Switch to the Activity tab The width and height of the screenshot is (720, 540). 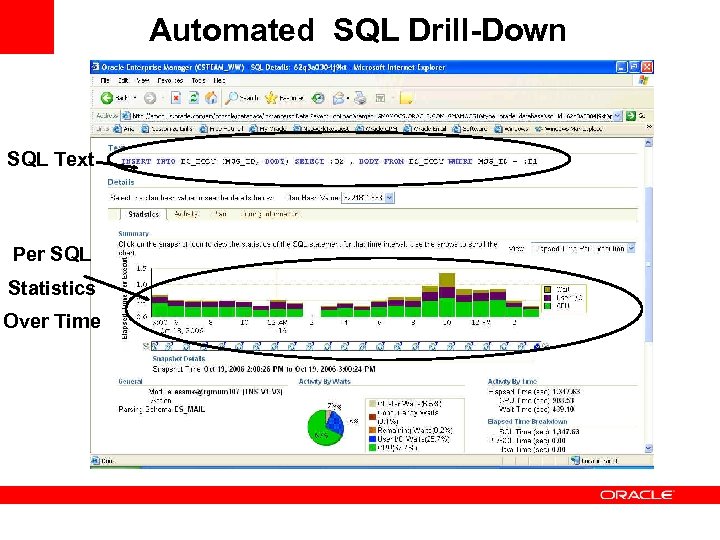coord(186,214)
